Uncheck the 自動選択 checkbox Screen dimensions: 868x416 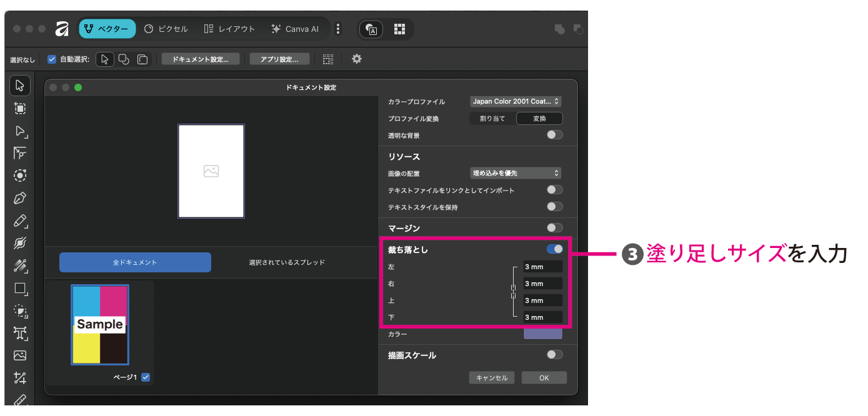click(52, 59)
